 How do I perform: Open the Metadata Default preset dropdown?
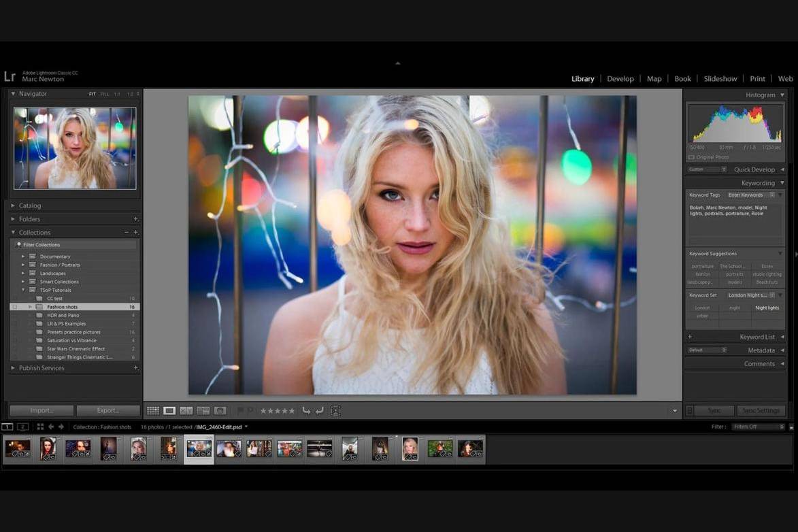click(x=707, y=350)
